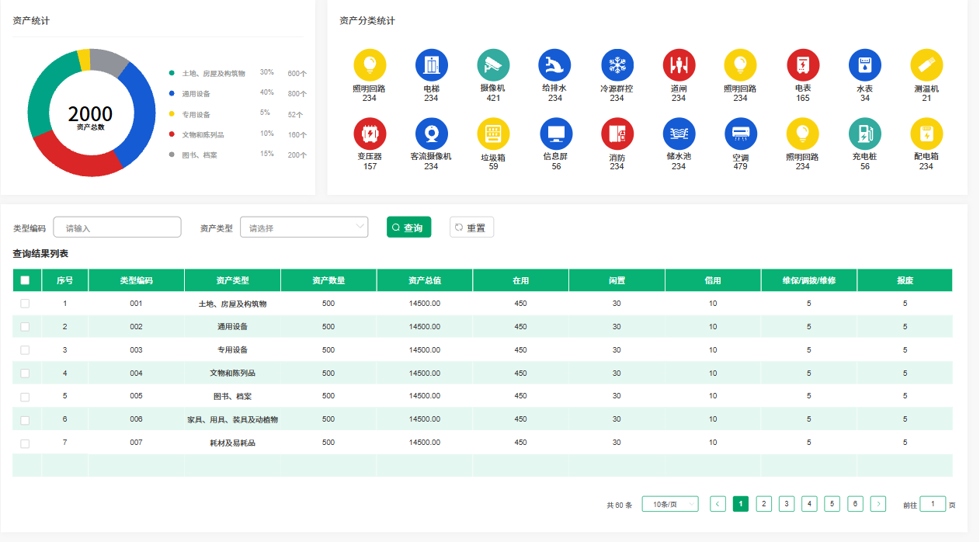Screen dimensions: 980x542
Task: Click the 电梯 elevator icon
Action: coord(431,65)
